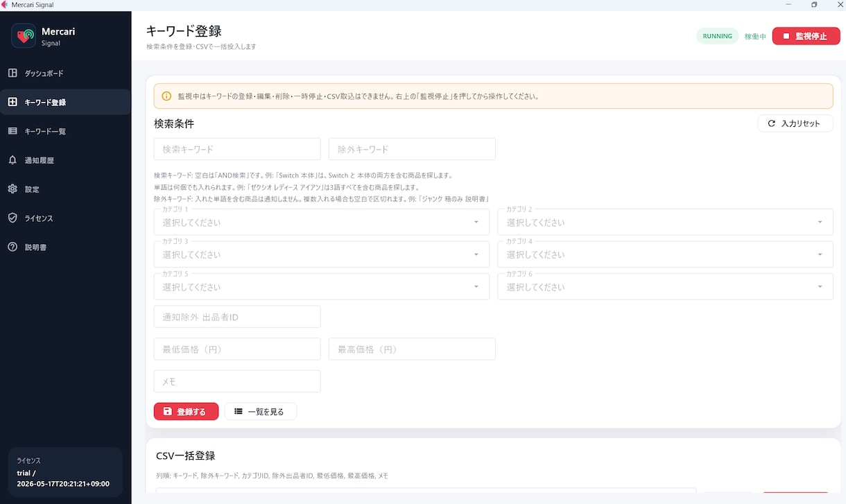
Task: Restore down the Mercari Signal window
Action: pyautogui.click(x=814, y=5)
